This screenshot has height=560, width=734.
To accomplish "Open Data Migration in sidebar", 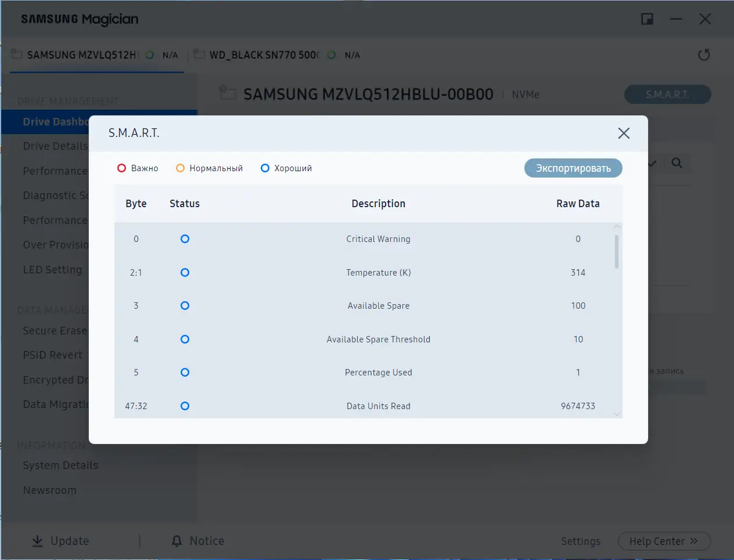I will pos(56,404).
